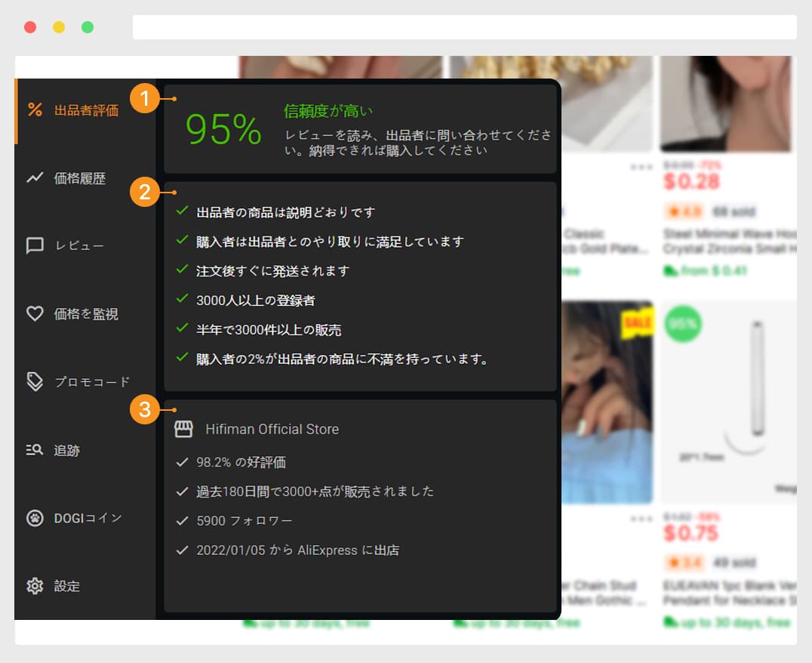Image resolution: width=812 pixels, height=663 pixels.
Task: Select the プロモコード tag icon
Action: click(35, 381)
